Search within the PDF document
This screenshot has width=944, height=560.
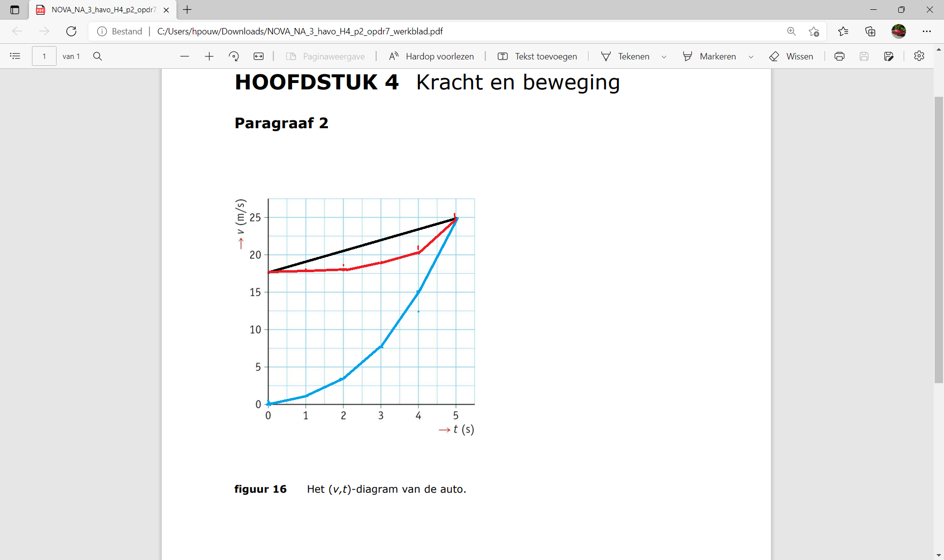[x=97, y=56]
